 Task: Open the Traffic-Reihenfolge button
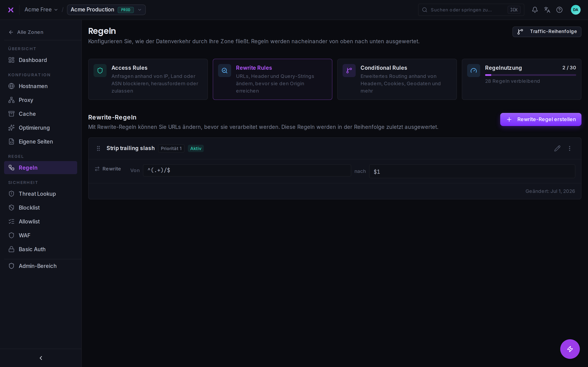pyautogui.click(x=547, y=32)
